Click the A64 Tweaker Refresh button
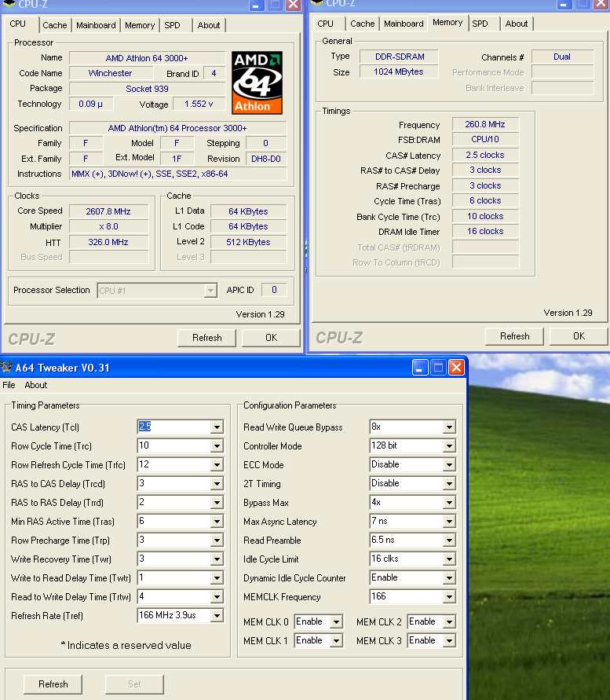Viewport: 610px width, 700px height. click(53, 684)
